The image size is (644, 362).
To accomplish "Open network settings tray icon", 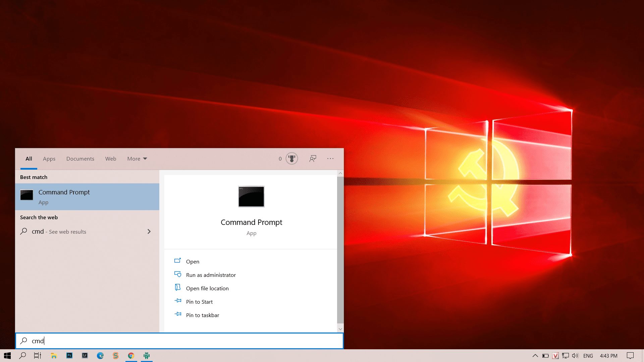I will (566, 356).
